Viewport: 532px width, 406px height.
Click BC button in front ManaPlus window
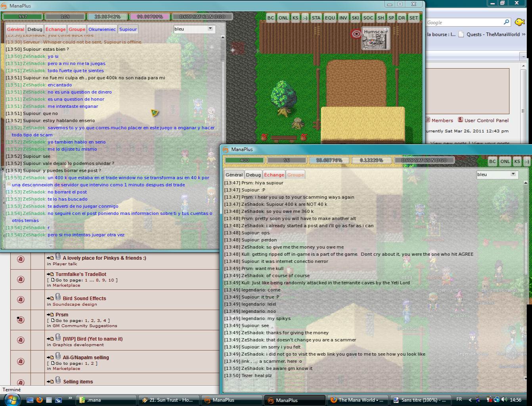pyautogui.click(x=492, y=161)
